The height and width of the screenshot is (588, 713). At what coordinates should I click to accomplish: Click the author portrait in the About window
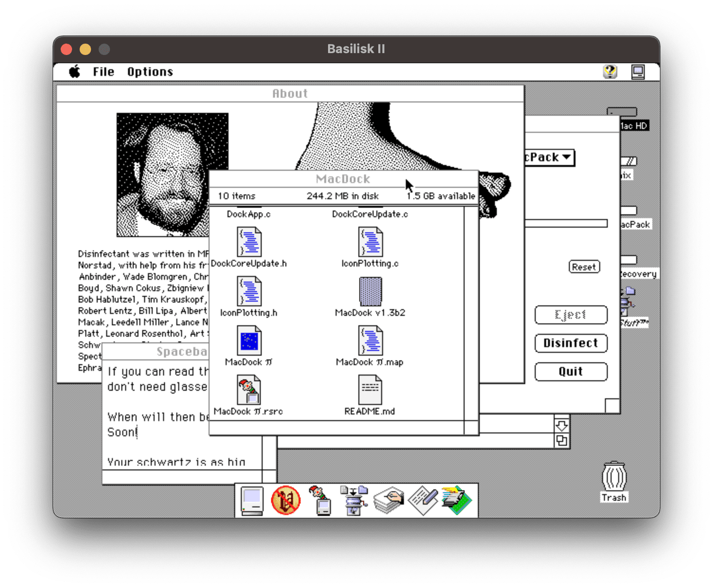(x=163, y=175)
